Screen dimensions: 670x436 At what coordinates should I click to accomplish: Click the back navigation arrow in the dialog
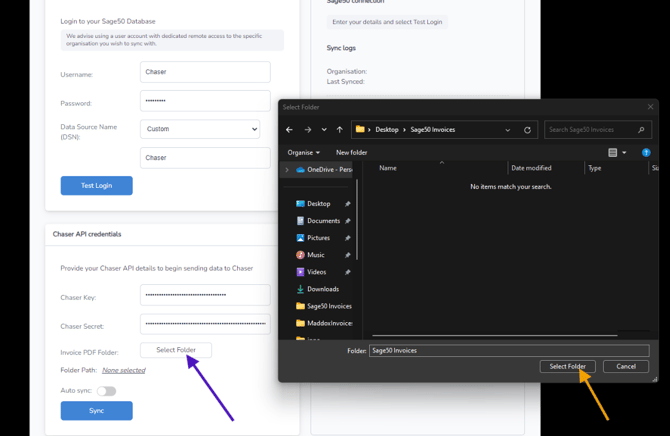coord(289,130)
